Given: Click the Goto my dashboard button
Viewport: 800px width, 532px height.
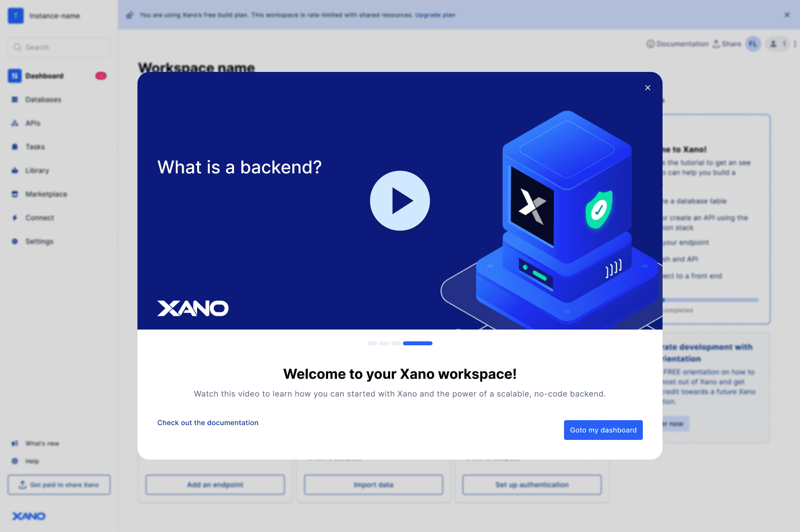Looking at the screenshot, I should point(603,430).
